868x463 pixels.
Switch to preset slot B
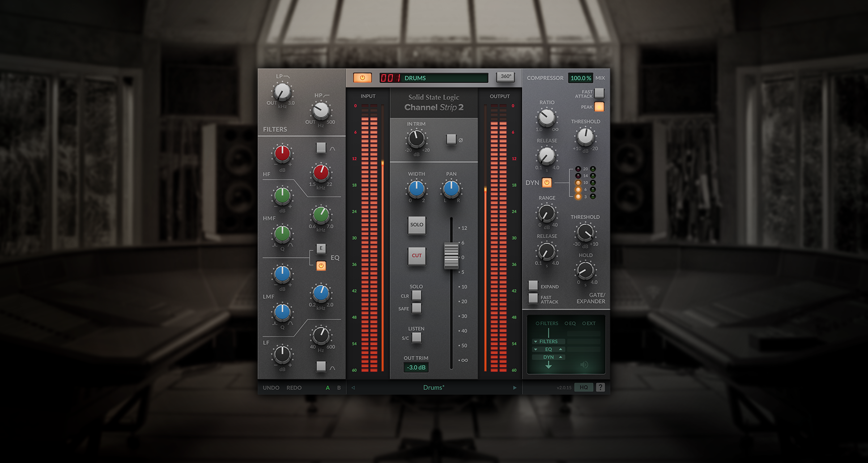click(339, 388)
